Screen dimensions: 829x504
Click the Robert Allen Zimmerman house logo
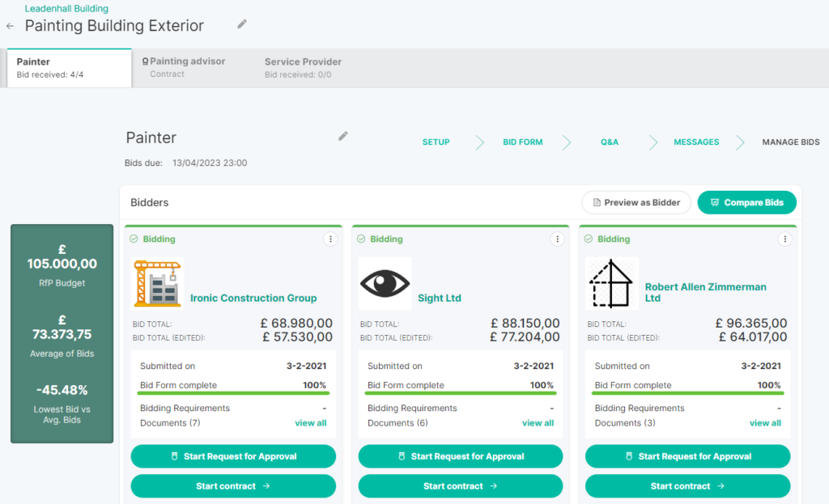click(x=612, y=283)
